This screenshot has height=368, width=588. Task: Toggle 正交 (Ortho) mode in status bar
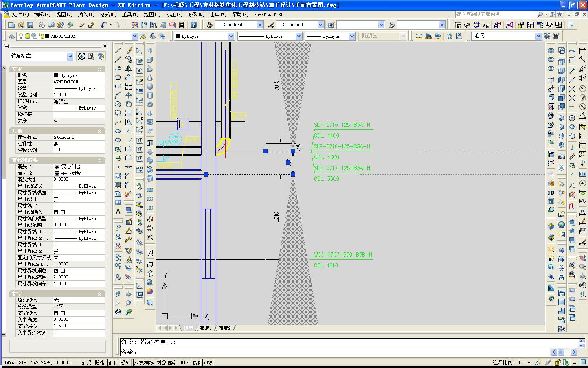113,363
